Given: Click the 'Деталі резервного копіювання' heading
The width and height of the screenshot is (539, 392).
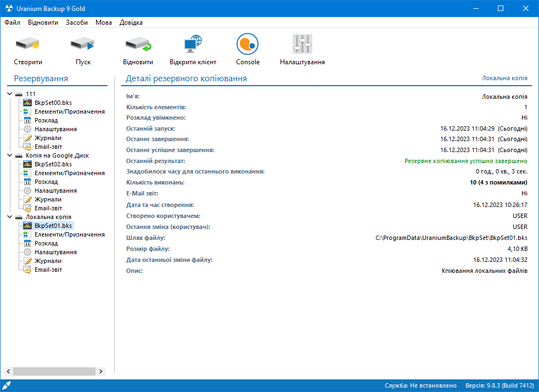Looking at the screenshot, I should (x=186, y=79).
